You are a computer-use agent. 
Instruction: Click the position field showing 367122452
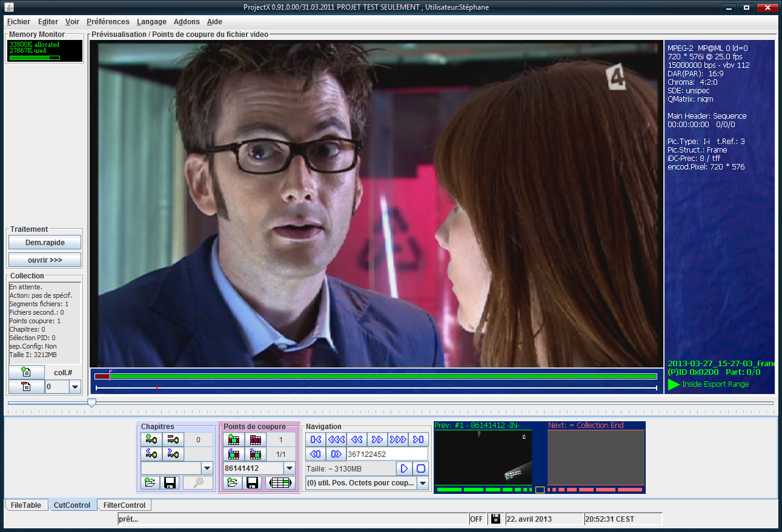point(387,454)
